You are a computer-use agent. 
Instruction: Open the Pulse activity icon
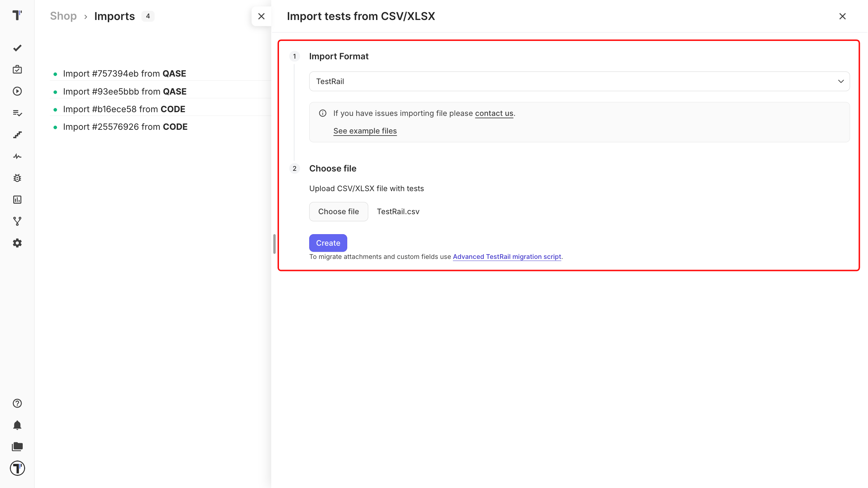17,156
